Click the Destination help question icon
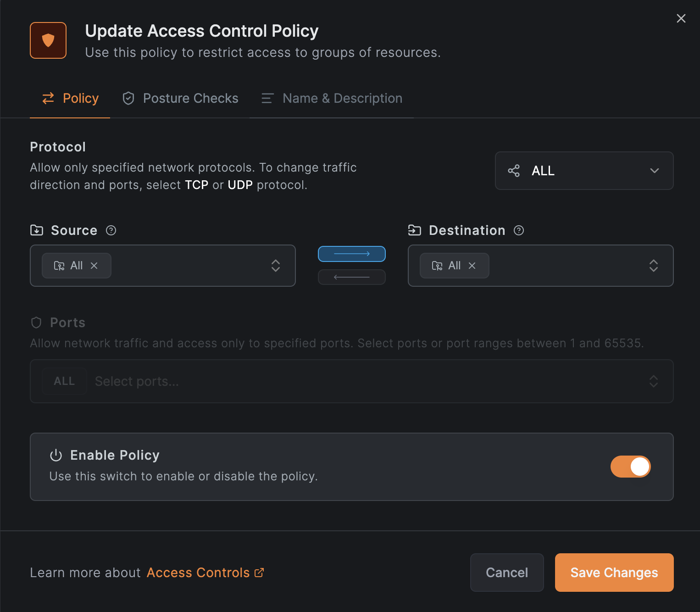Screen dimensions: 700x612 pos(519,230)
